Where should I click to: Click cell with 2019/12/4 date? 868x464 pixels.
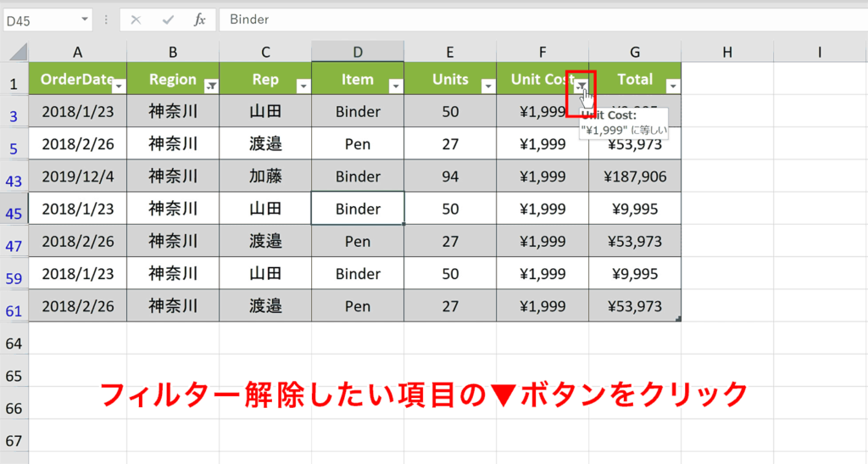(77, 176)
